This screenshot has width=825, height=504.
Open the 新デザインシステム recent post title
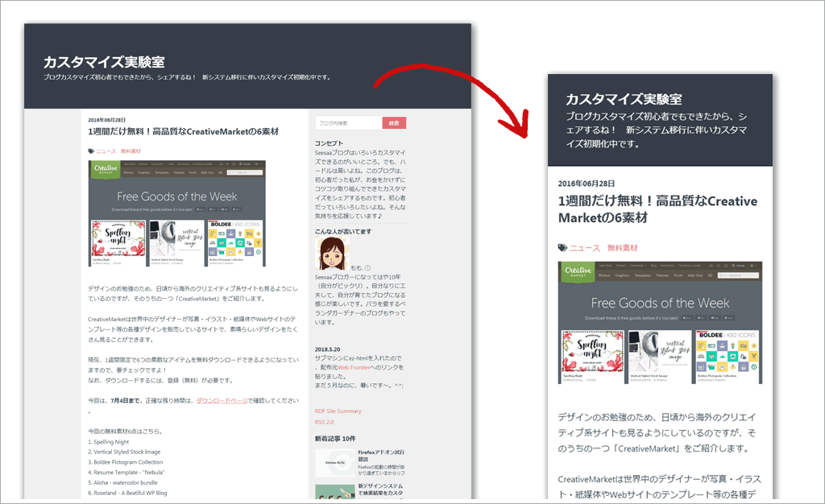click(380, 490)
